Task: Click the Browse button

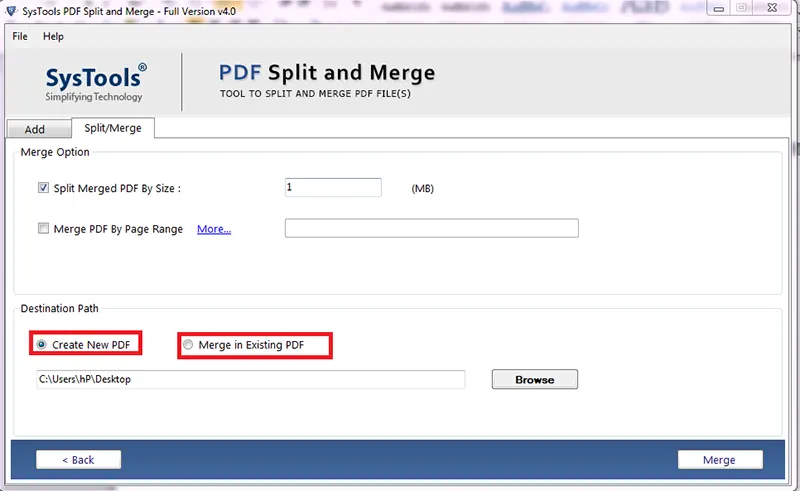Action: pos(535,379)
